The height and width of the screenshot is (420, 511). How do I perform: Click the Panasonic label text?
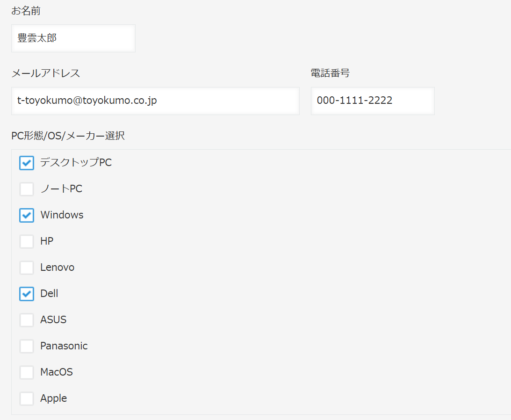click(x=64, y=346)
